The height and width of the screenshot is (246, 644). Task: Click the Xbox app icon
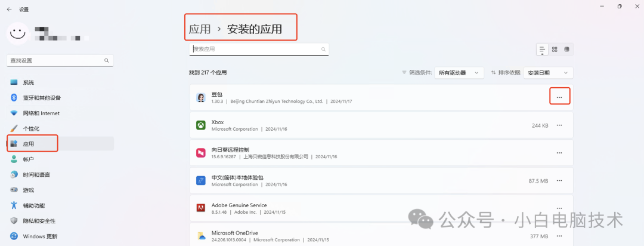(201, 125)
